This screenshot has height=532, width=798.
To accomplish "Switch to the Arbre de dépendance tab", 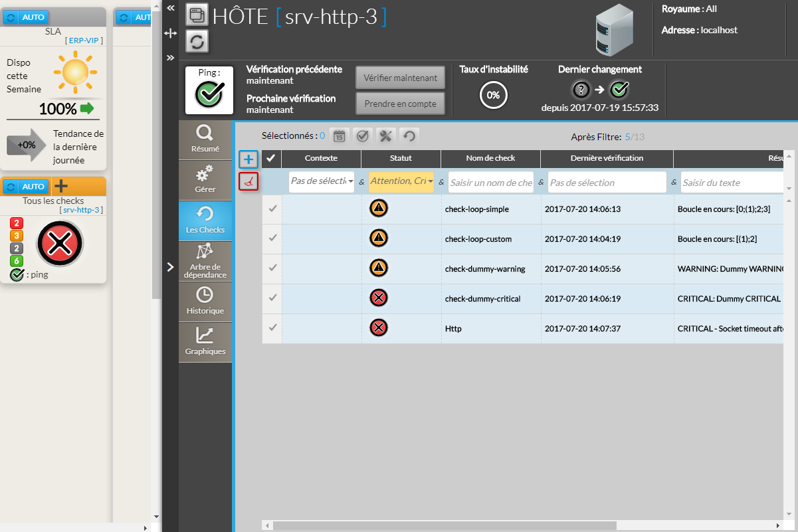I will pos(205,261).
